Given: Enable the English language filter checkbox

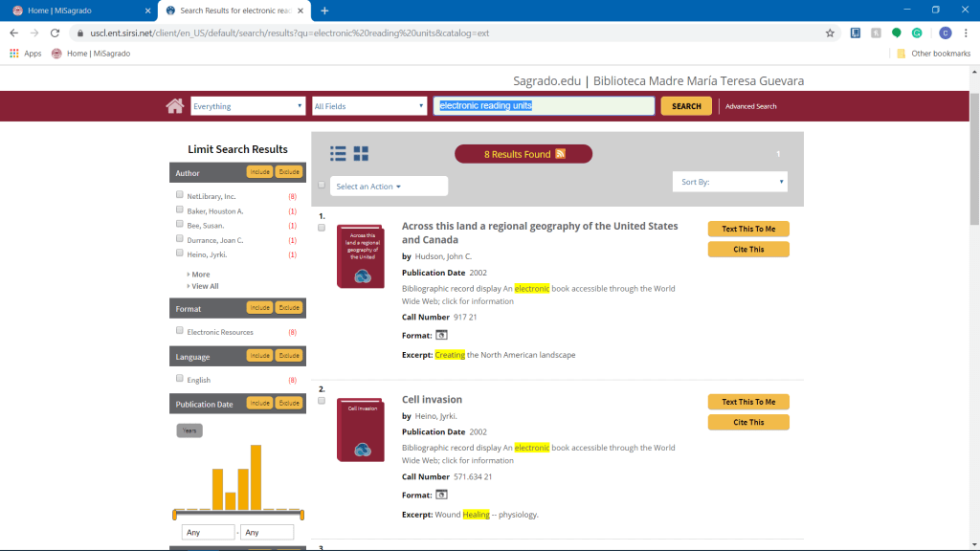Looking at the screenshot, I should [x=180, y=379].
